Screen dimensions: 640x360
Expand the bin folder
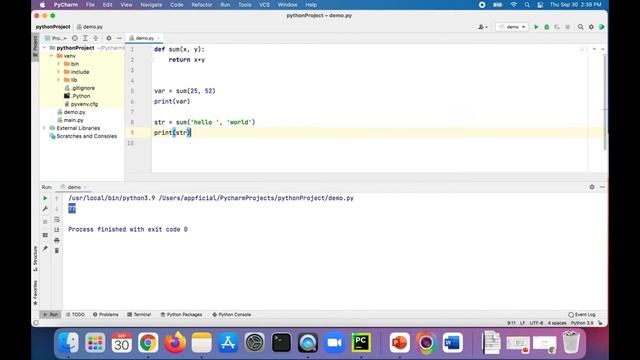pos(58,64)
